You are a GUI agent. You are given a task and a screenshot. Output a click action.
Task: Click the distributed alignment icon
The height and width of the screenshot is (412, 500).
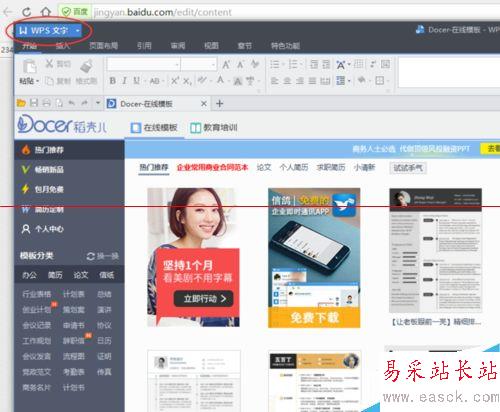click(x=325, y=81)
